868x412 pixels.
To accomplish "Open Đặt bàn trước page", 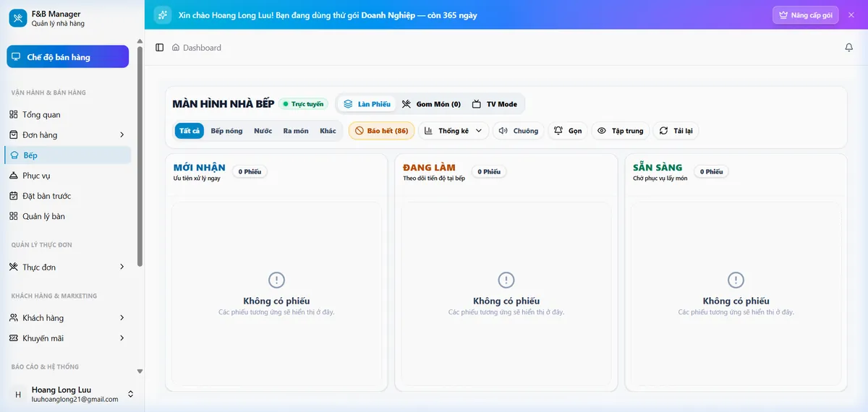I will point(69,195).
